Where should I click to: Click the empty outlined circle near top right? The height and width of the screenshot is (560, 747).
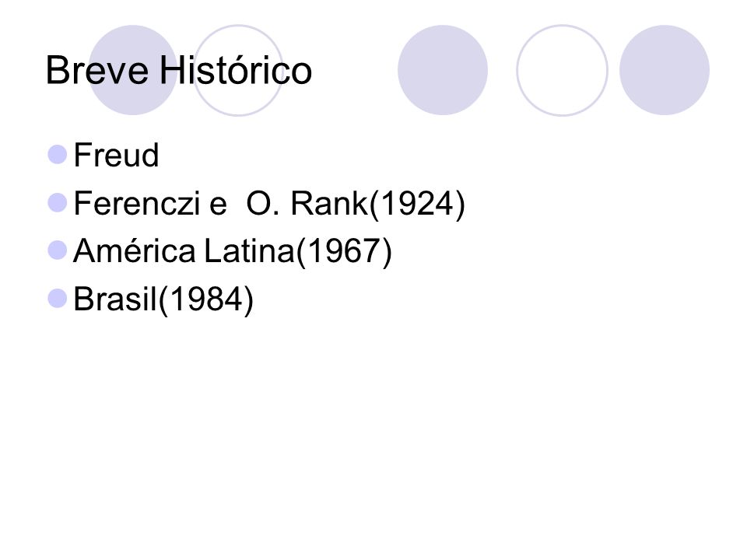(x=562, y=70)
